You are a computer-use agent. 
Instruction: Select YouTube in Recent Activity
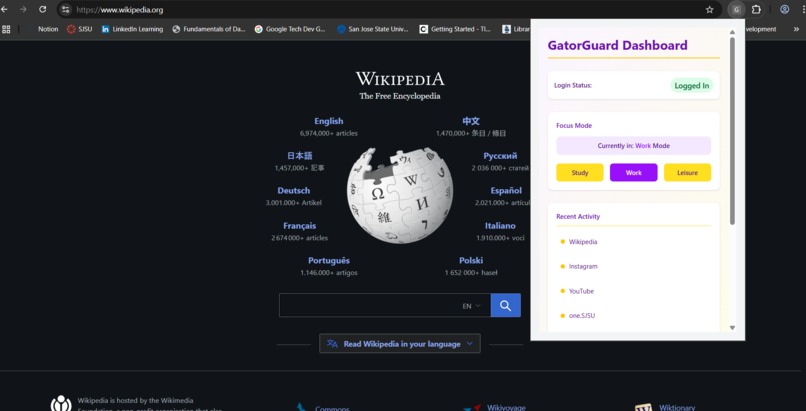pos(581,291)
